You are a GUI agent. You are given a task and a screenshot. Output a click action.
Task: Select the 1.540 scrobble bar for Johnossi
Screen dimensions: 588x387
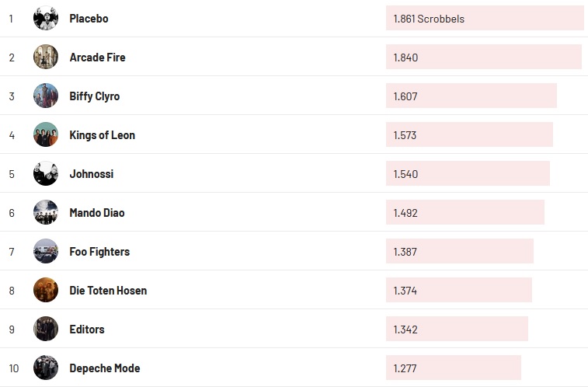click(x=468, y=173)
